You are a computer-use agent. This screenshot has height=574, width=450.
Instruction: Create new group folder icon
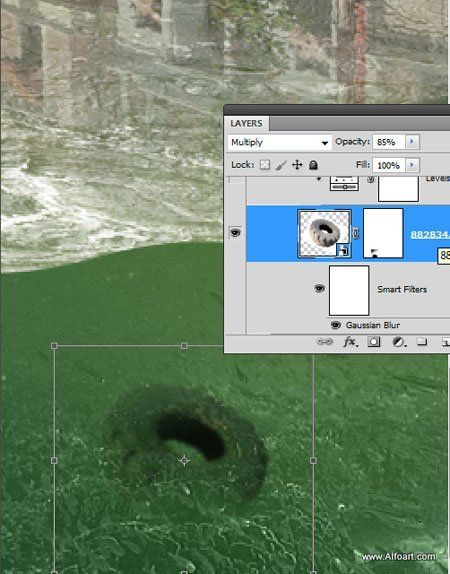[422, 342]
